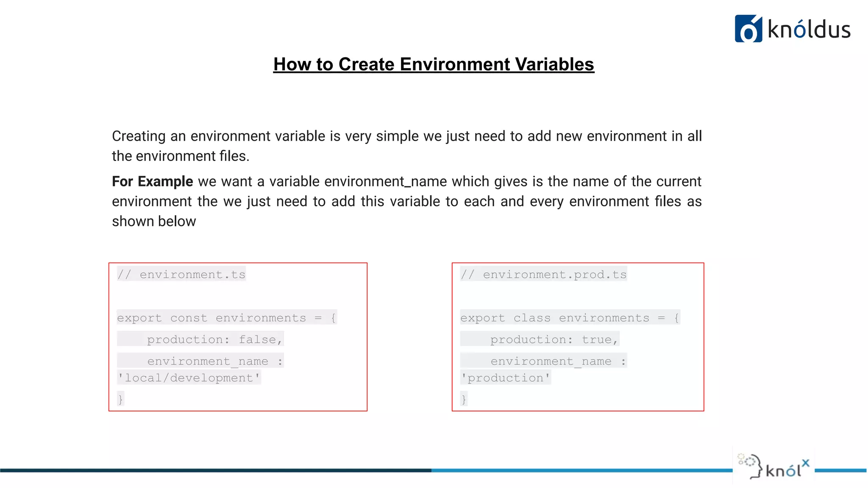The image size is (868, 488).
Task: Click the closing brace in the left code box
Action: point(120,399)
